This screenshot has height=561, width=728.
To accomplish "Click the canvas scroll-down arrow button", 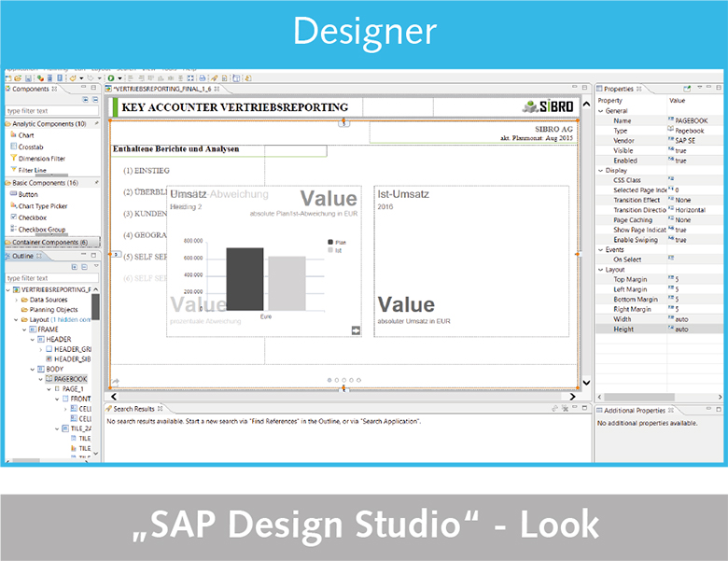I will [x=586, y=383].
